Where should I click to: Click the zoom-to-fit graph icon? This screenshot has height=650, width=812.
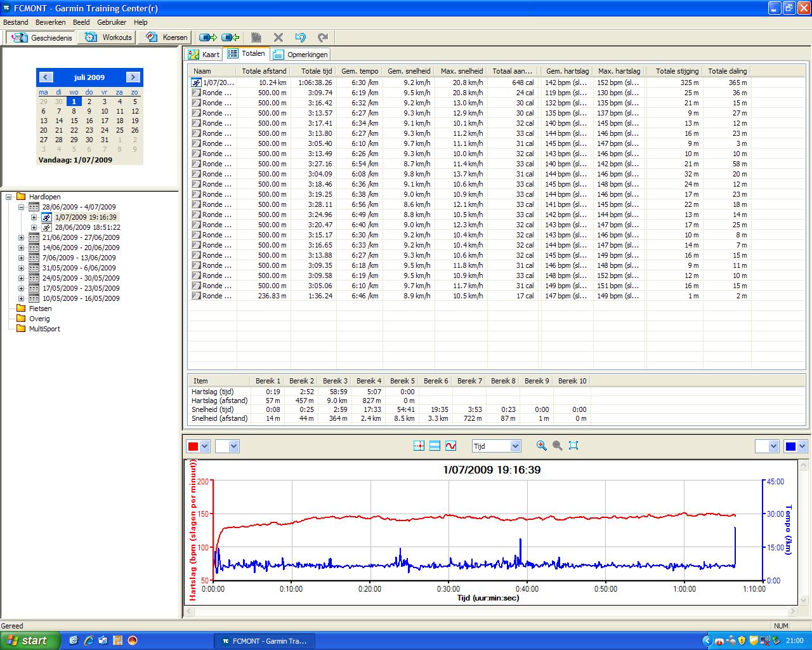[573, 446]
